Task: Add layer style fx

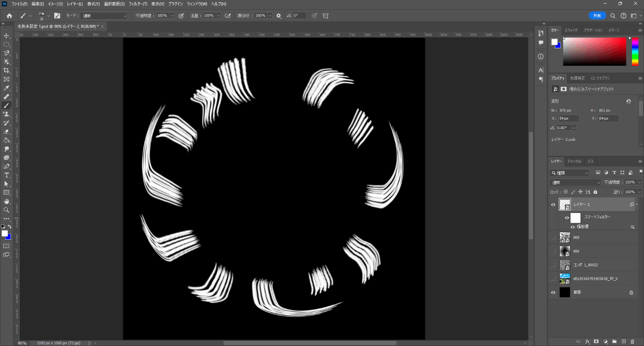Action: click(587, 342)
